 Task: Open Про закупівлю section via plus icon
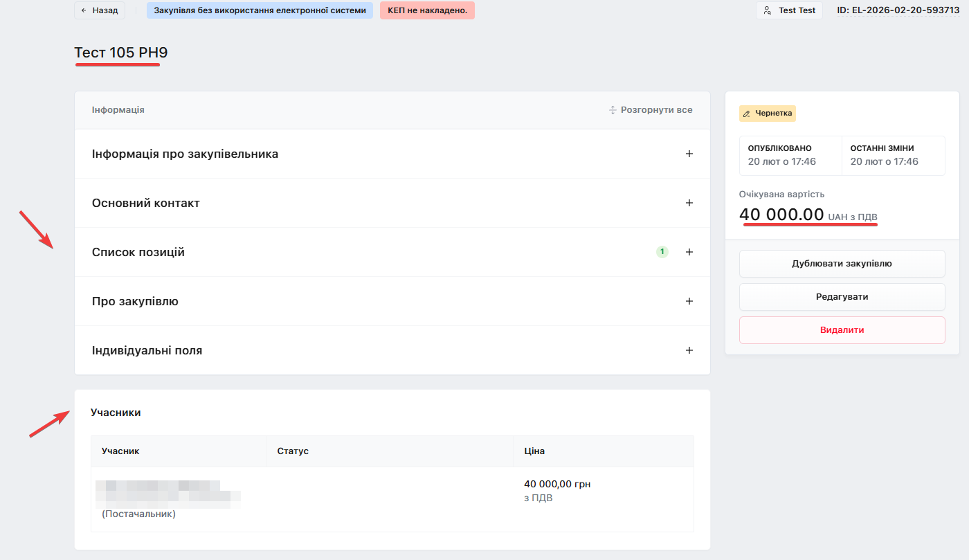pos(689,301)
